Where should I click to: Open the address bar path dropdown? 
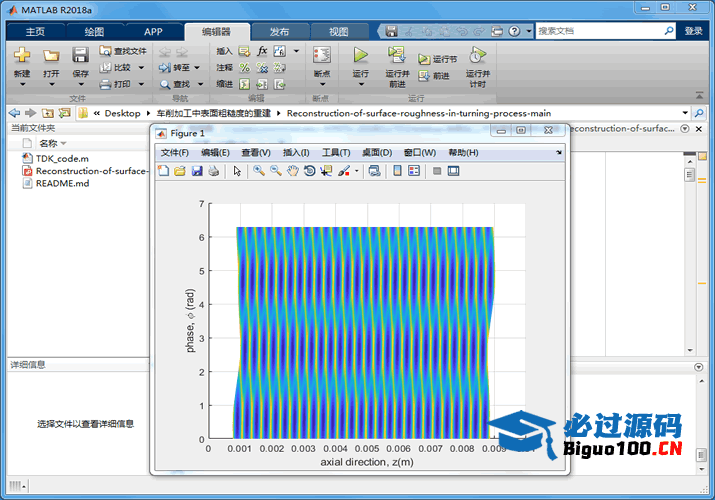(x=685, y=113)
